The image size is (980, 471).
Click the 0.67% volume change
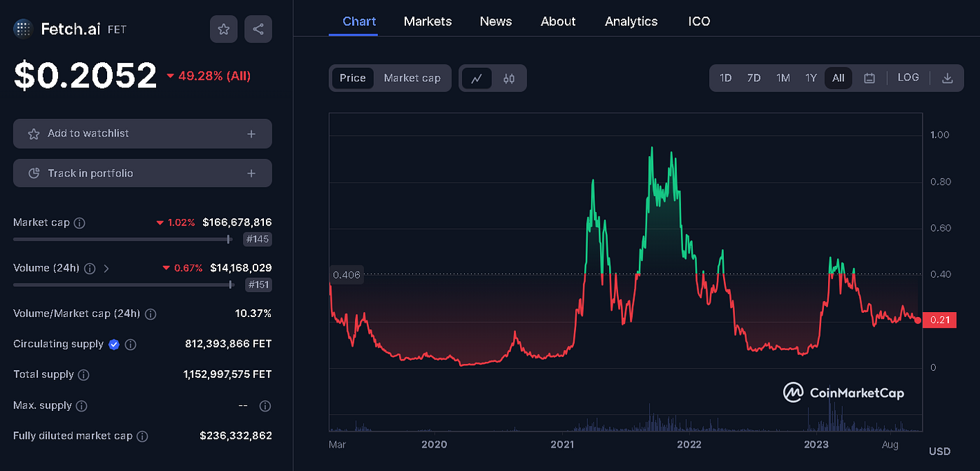[x=188, y=268]
